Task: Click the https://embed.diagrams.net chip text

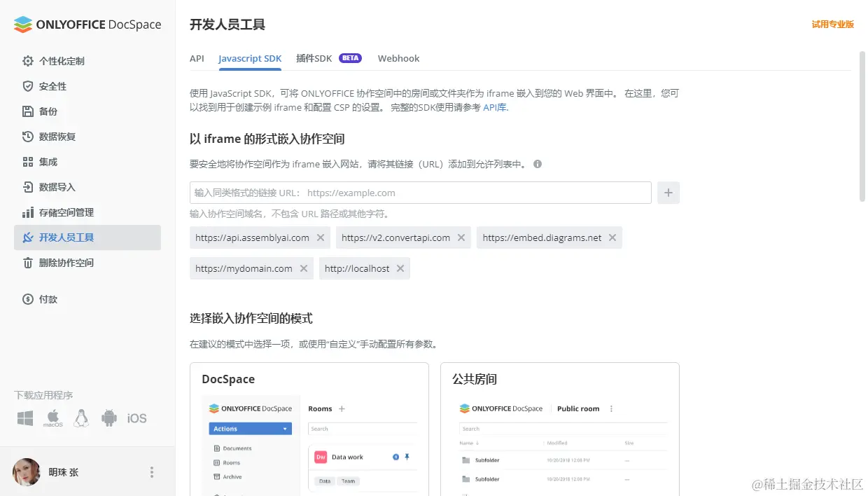Action: (542, 237)
